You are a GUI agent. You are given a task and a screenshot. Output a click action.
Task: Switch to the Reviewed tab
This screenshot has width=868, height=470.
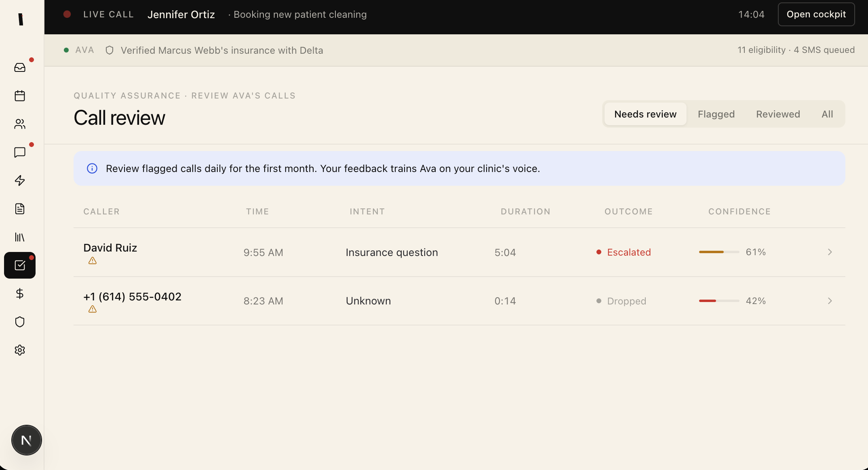778,114
